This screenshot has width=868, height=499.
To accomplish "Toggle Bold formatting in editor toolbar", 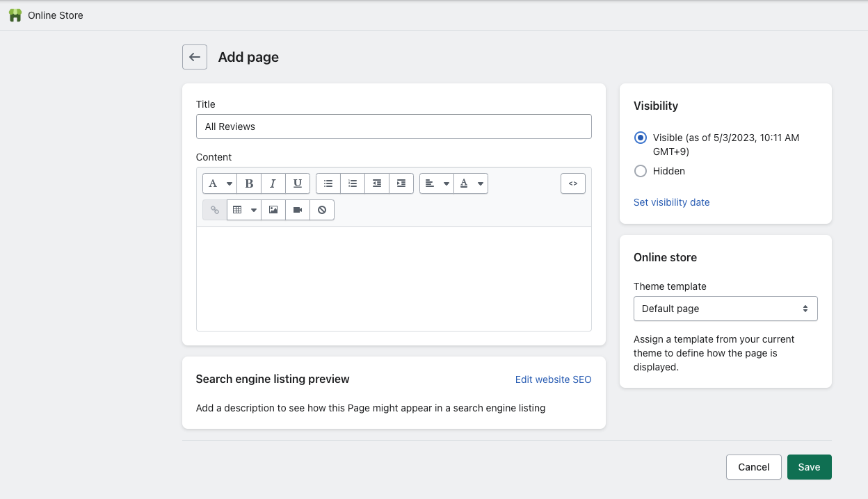I will [x=249, y=183].
